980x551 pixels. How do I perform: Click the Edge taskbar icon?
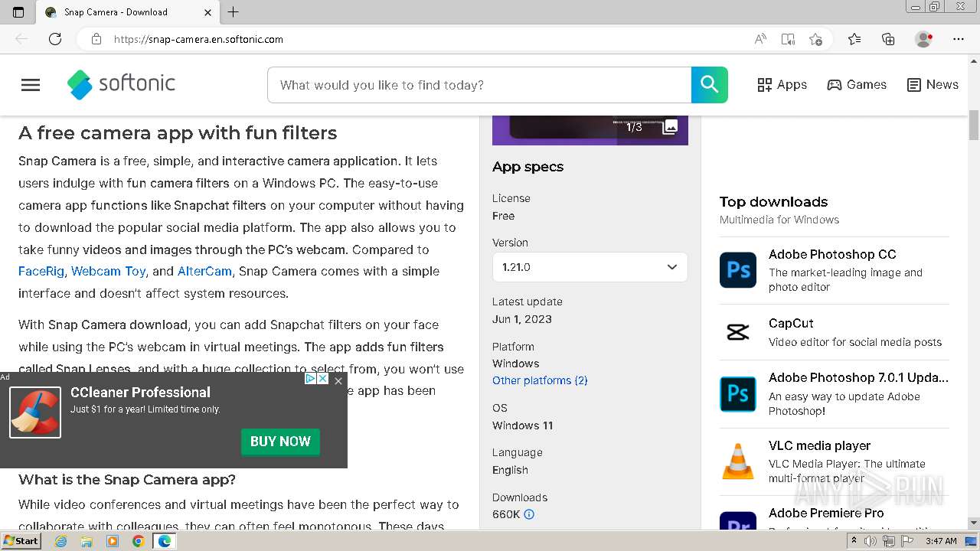164,541
